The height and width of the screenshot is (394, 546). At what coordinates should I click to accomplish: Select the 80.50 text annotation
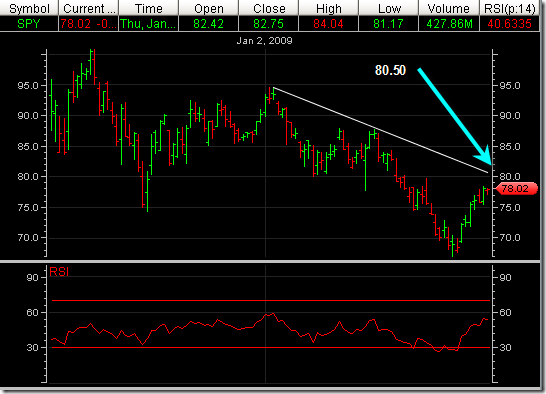(x=390, y=70)
